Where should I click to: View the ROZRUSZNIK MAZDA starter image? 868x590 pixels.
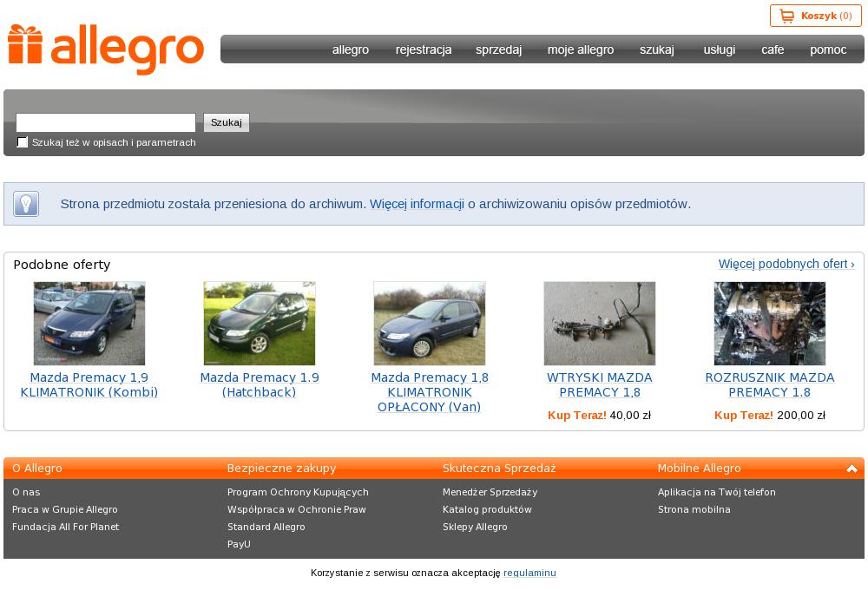click(x=770, y=323)
